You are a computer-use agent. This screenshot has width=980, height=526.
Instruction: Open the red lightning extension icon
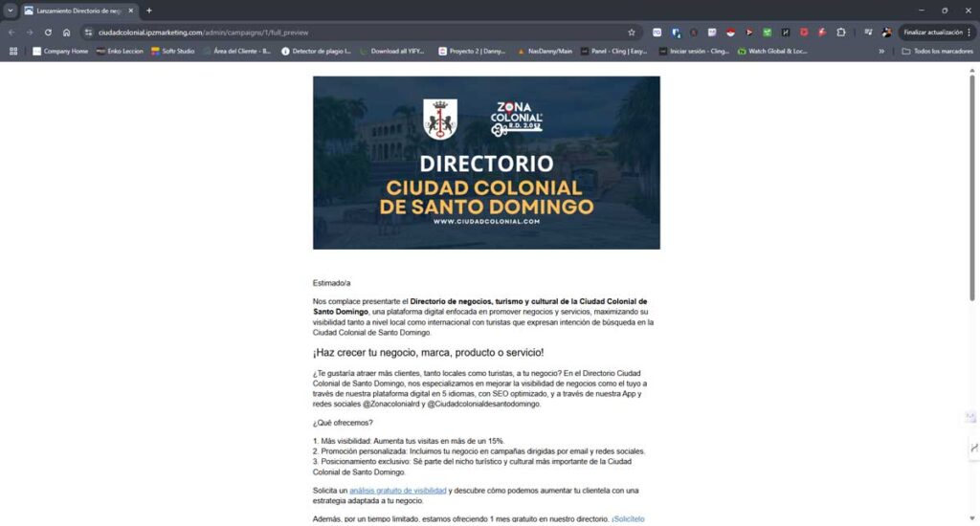point(822,33)
